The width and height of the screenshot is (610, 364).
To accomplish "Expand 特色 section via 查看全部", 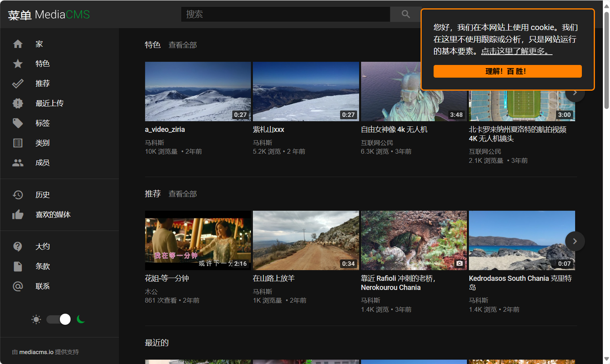I will pos(182,45).
